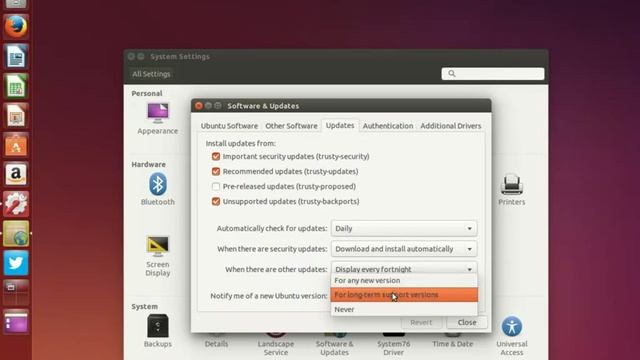Open Screen Display settings icon
Viewport: 640px width, 360px height.
click(x=158, y=246)
